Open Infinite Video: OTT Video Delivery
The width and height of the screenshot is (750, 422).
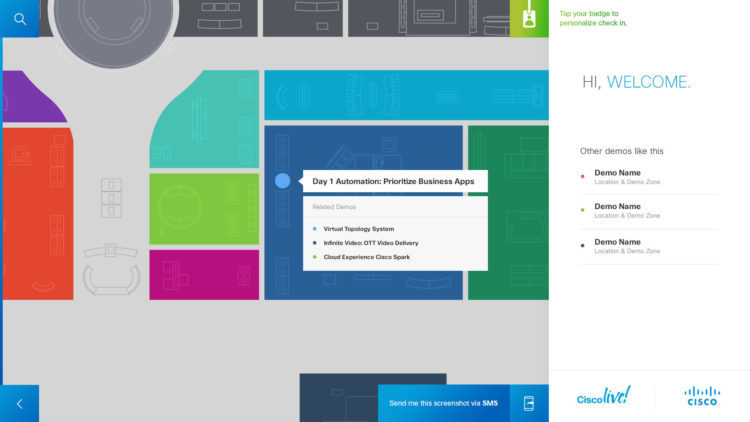coord(370,243)
